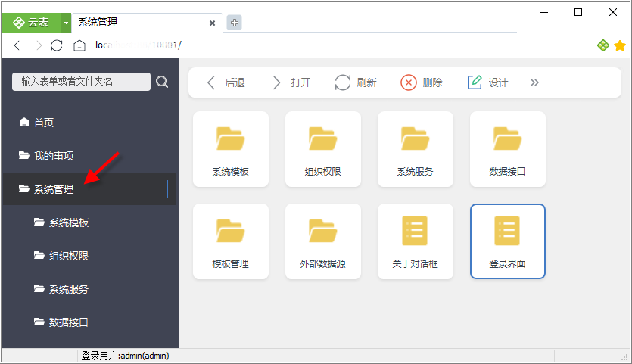Select the 模板管理 folder card

tap(231, 241)
